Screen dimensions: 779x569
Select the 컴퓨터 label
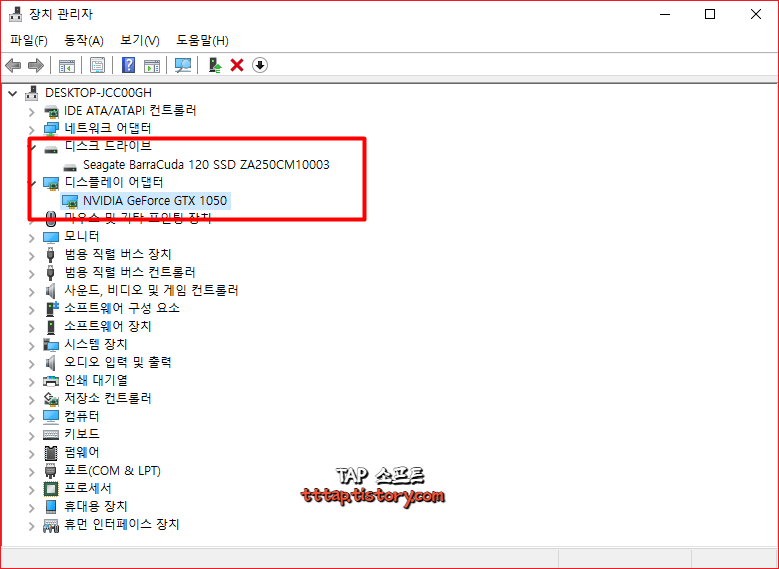(x=82, y=416)
